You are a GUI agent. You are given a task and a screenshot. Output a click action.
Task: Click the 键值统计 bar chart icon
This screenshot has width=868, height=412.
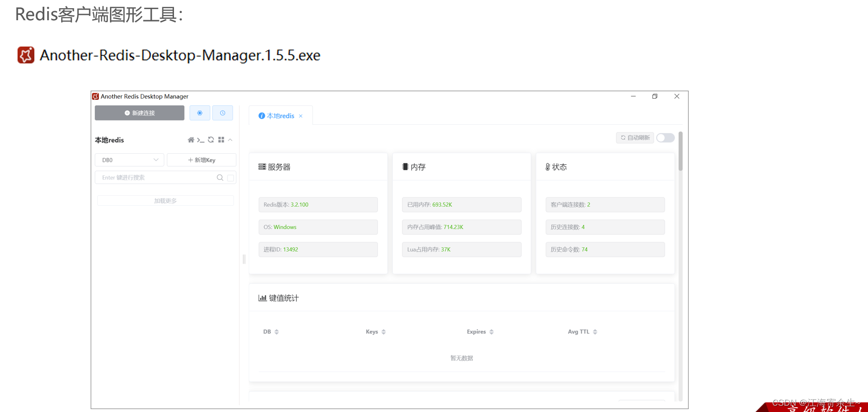tap(263, 298)
